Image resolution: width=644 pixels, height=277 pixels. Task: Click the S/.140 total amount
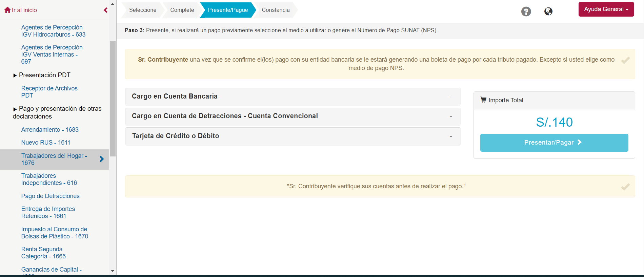[554, 122]
